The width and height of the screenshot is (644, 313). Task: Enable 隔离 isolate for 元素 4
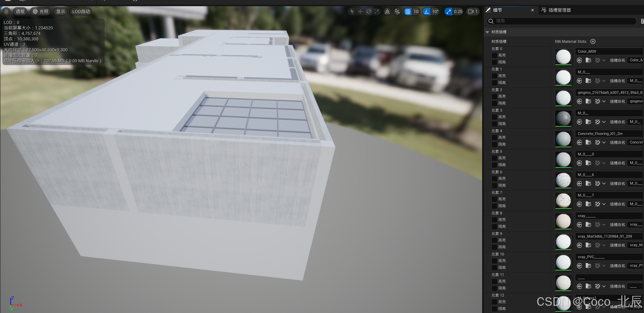(x=494, y=144)
